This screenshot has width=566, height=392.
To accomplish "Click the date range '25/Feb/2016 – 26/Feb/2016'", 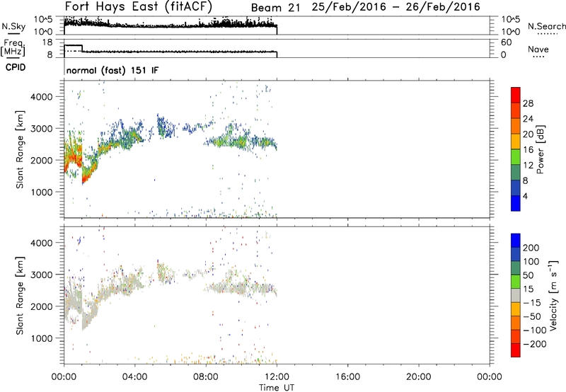I will coord(396,7).
